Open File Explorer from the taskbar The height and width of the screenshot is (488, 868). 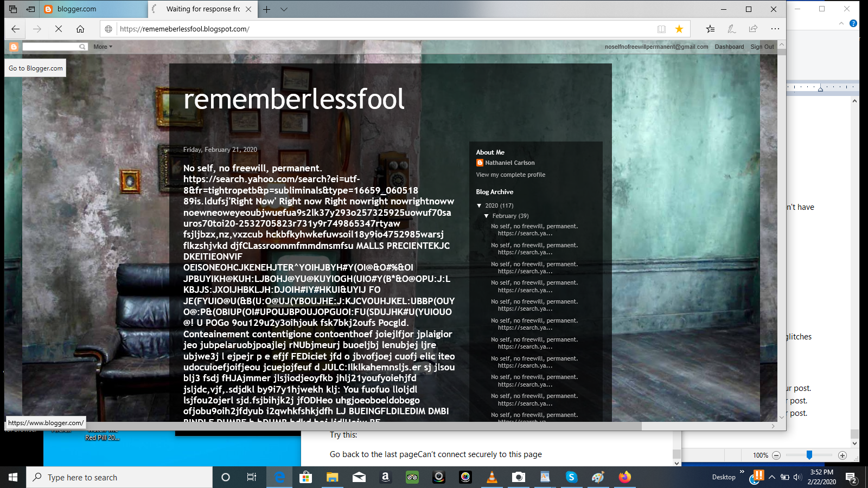coord(332,477)
